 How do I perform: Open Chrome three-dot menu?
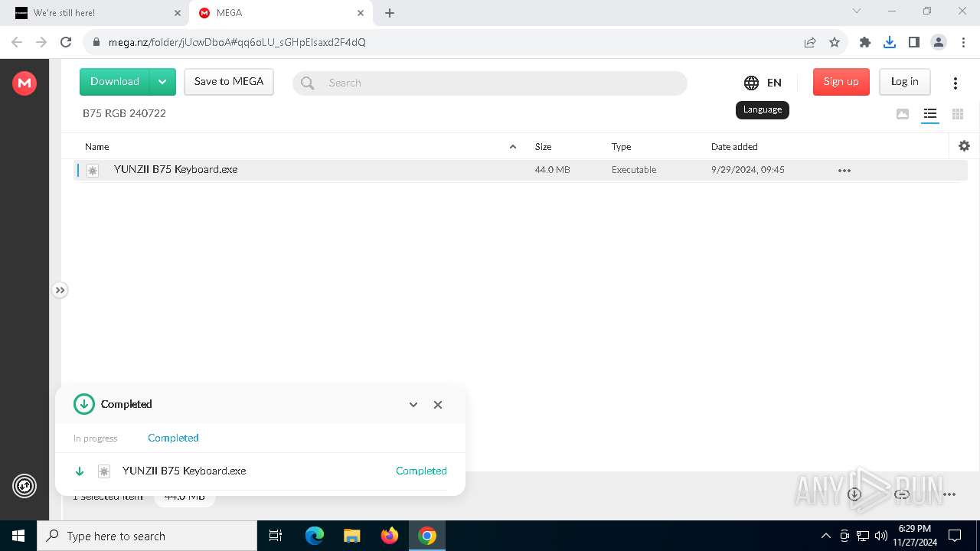[x=962, y=42]
